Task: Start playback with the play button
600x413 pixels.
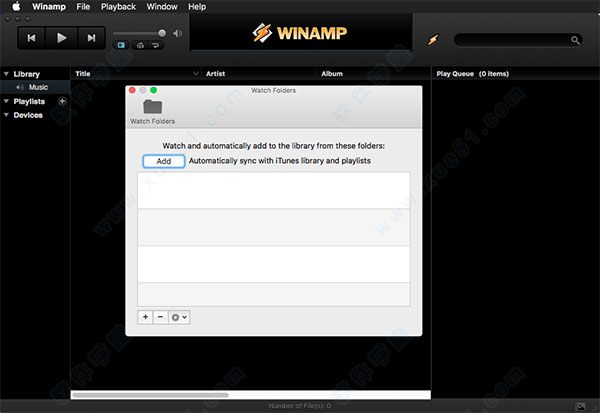Action: tap(61, 38)
